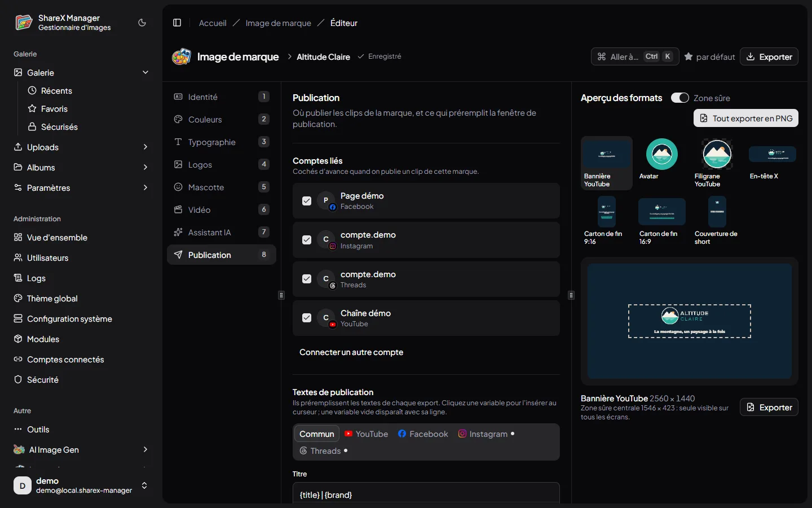
Task: Click the Utilisateurs people icon
Action: [18, 257]
